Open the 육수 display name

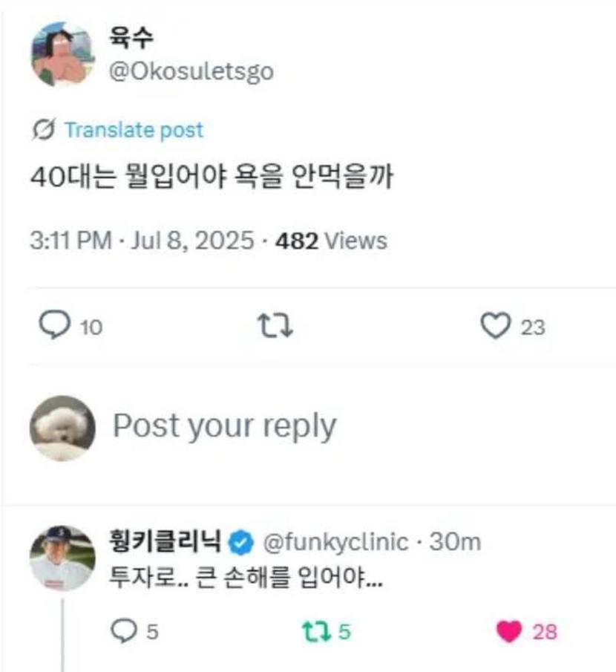coord(133,39)
